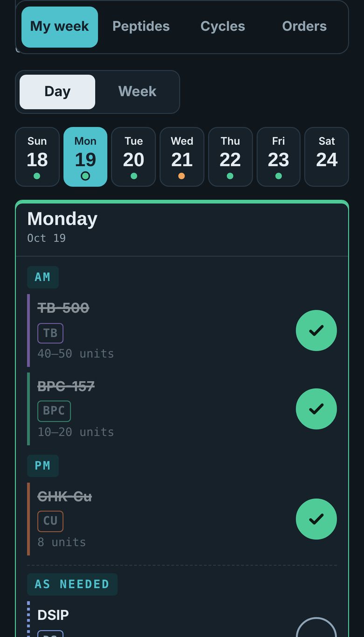Select Sunday 18 in date strip
Image resolution: width=364 pixels, height=637 pixels.
coord(37,157)
